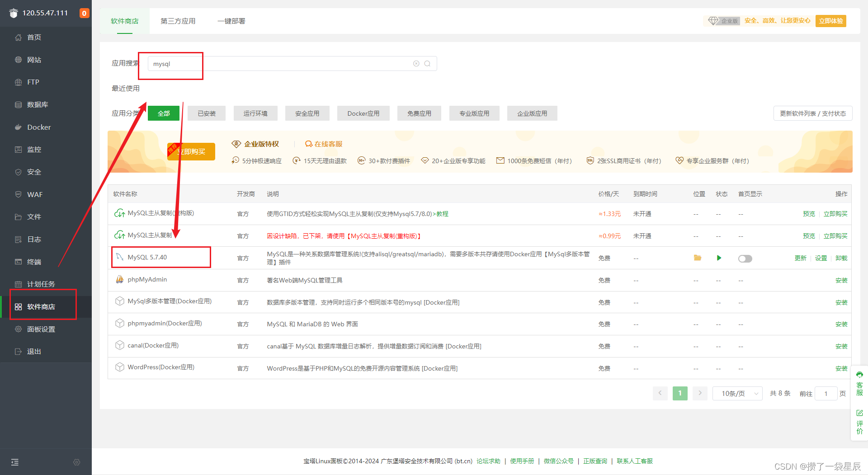
Task: Filter by 已安装 installed category
Action: tap(207, 113)
